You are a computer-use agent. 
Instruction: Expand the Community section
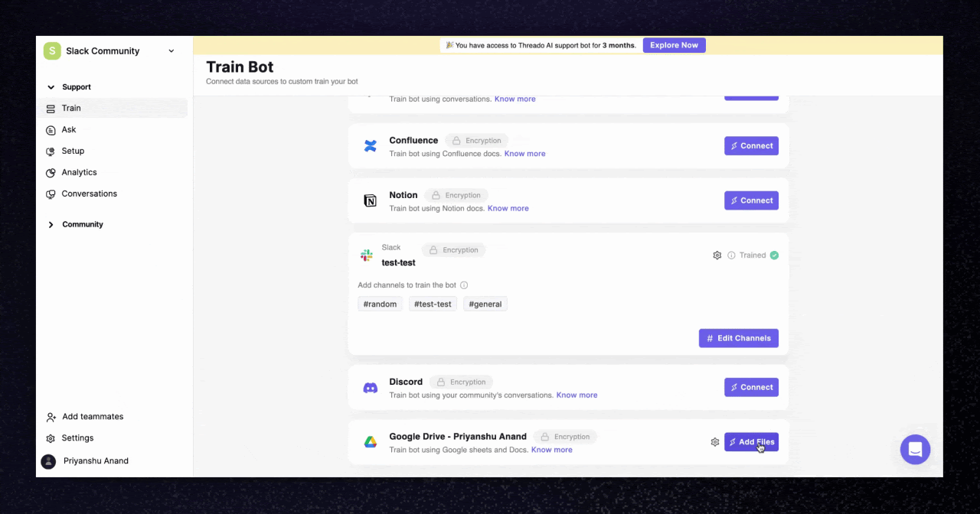(x=51, y=225)
